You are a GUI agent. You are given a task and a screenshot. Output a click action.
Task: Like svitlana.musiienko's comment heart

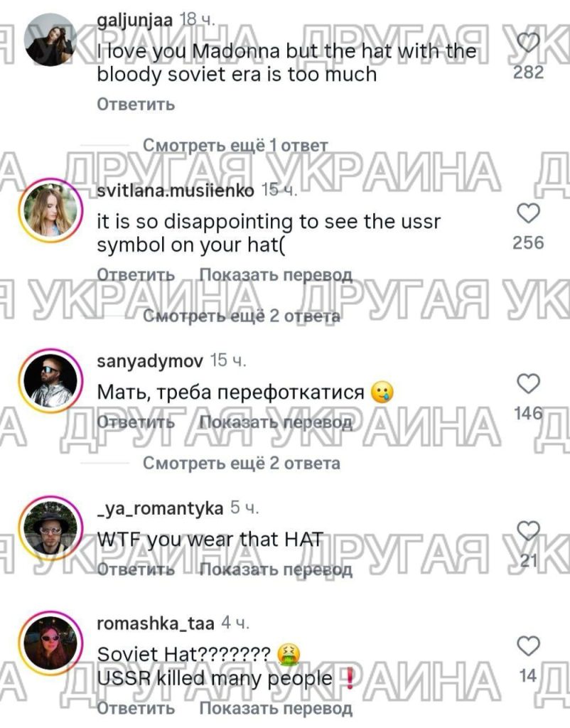[x=528, y=213]
